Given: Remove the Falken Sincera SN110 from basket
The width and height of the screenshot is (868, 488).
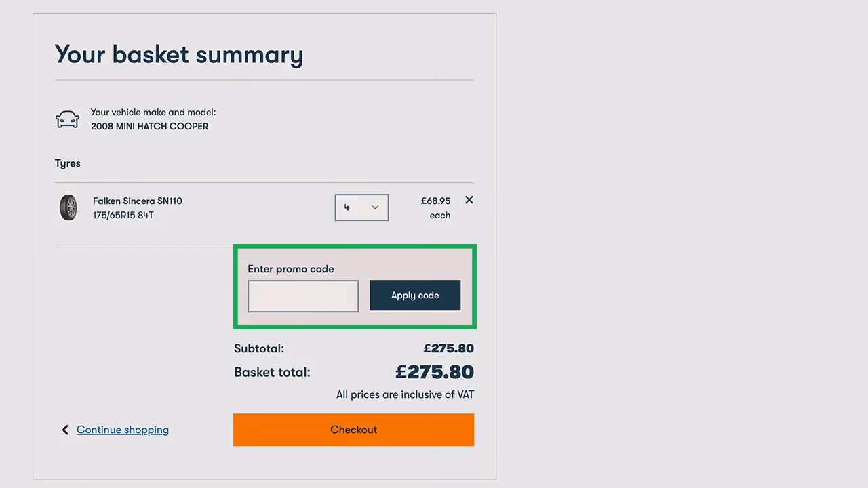Looking at the screenshot, I should point(469,200).
